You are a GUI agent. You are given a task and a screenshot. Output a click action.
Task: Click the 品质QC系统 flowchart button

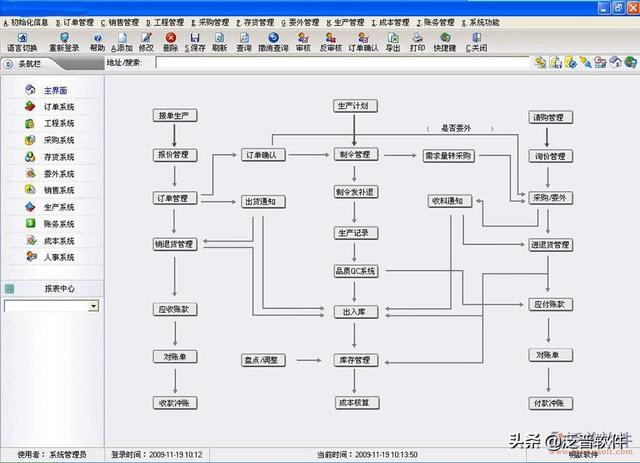click(x=356, y=271)
